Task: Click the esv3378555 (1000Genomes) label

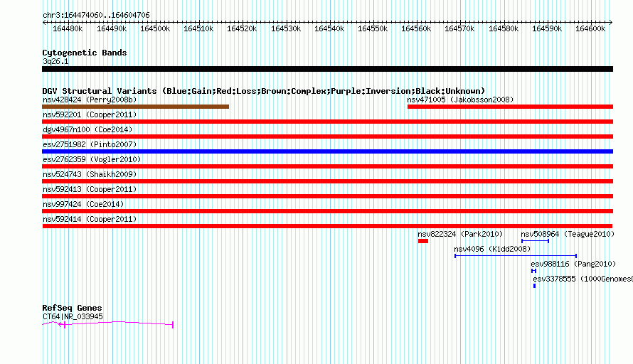Action: (x=583, y=279)
